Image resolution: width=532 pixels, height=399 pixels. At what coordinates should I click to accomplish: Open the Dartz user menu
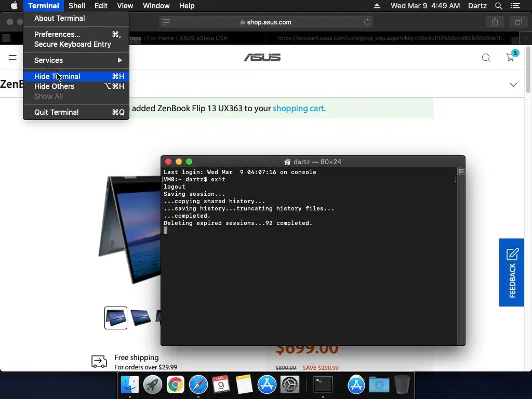pos(477,6)
